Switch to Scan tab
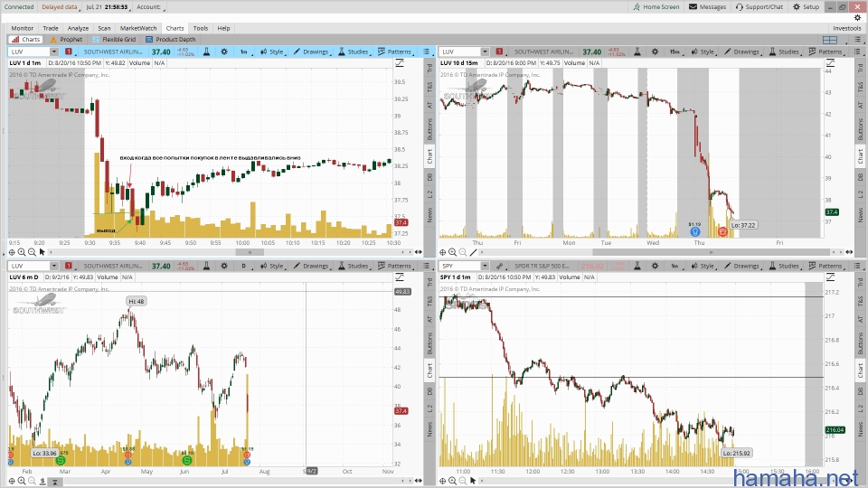This screenshot has width=868, height=488. (104, 28)
